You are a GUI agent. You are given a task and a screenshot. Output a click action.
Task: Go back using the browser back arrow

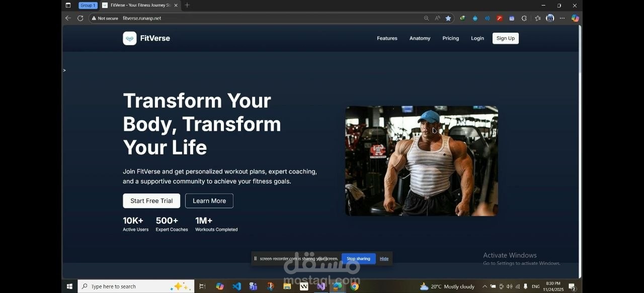tap(68, 18)
